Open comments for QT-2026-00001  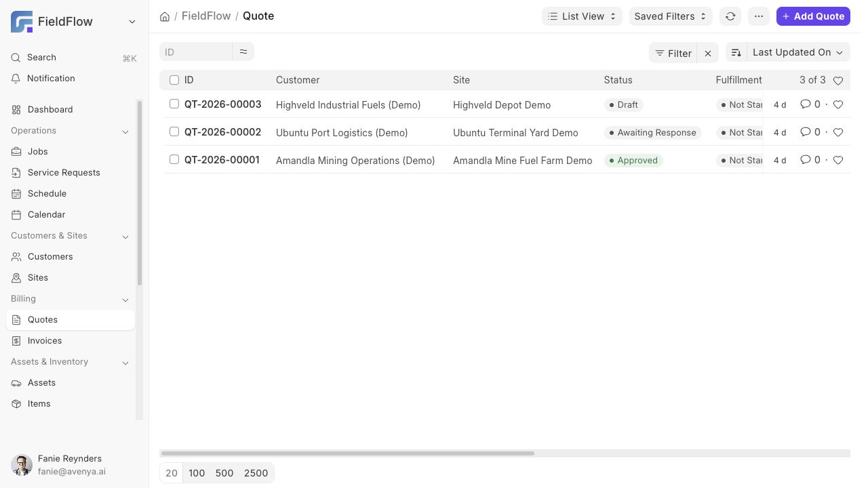tap(810, 160)
